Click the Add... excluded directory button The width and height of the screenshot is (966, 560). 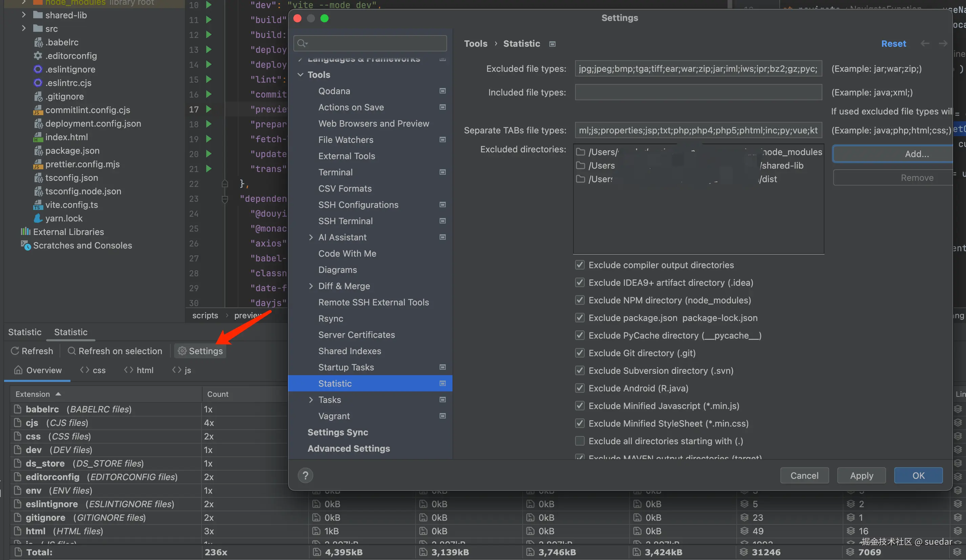(x=916, y=154)
